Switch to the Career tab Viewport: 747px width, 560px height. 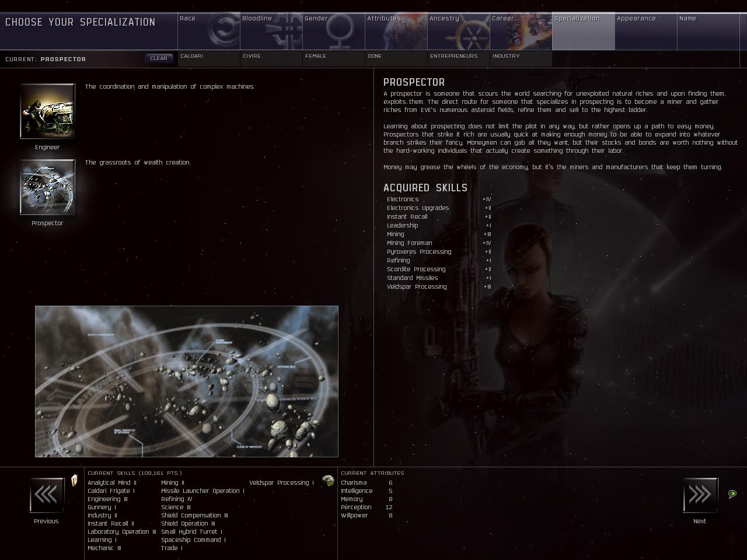521,32
